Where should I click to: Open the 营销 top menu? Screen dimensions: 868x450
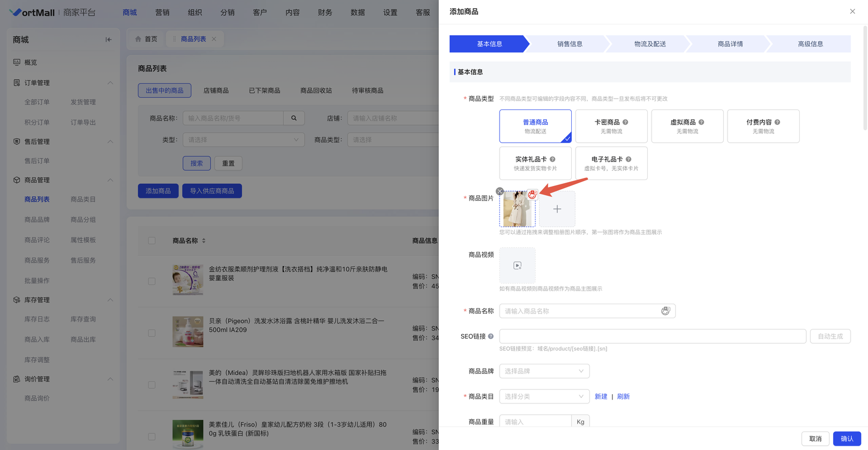(162, 12)
